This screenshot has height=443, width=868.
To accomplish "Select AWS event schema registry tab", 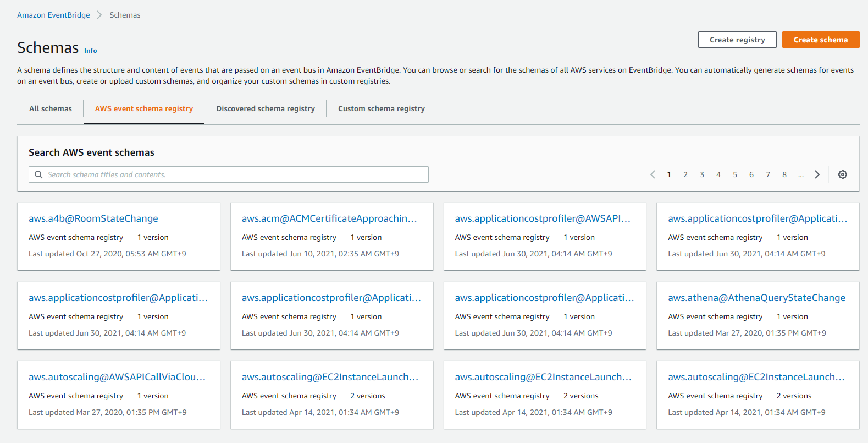I will point(144,108).
